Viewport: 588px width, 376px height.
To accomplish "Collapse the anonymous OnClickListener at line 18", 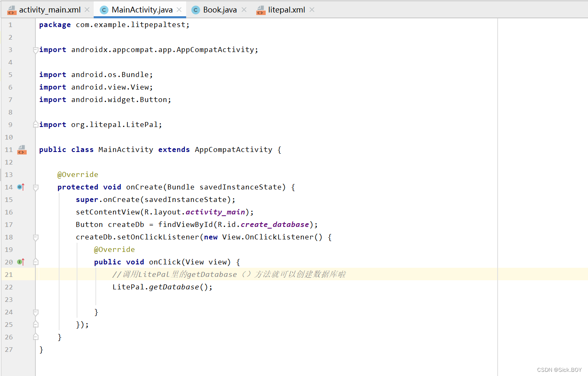I will coord(36,237).
